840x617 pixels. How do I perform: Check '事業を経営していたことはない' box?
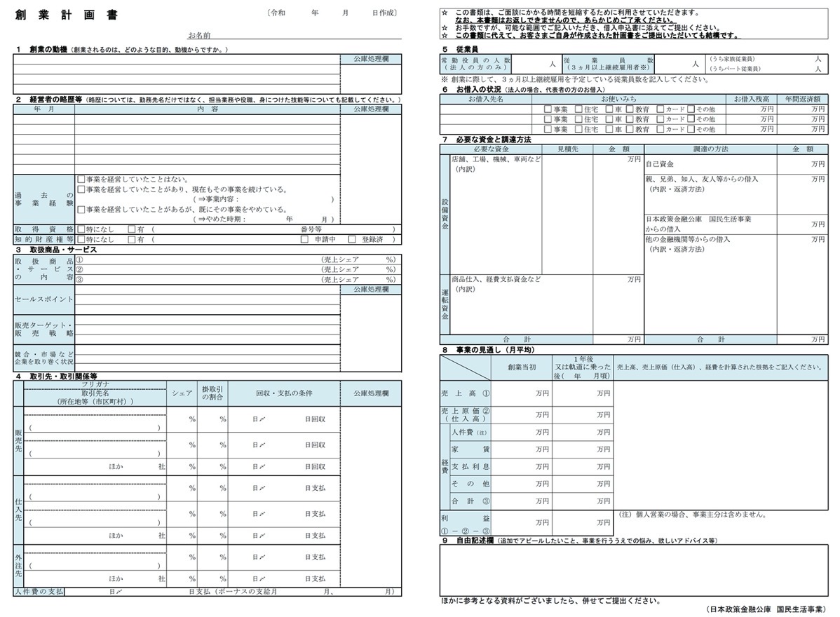(81, 179)
